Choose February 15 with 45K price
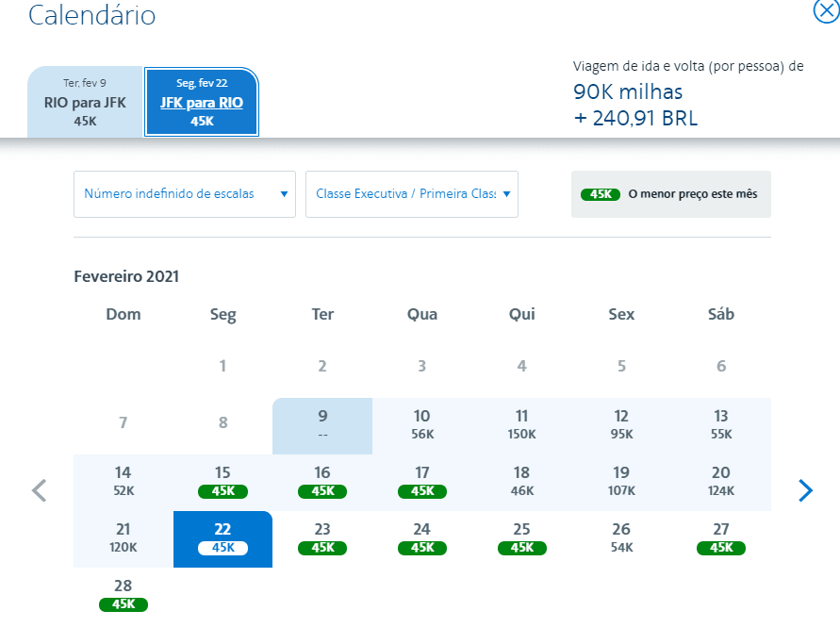This screenshot has width=840, height=644. click(222, 482)
